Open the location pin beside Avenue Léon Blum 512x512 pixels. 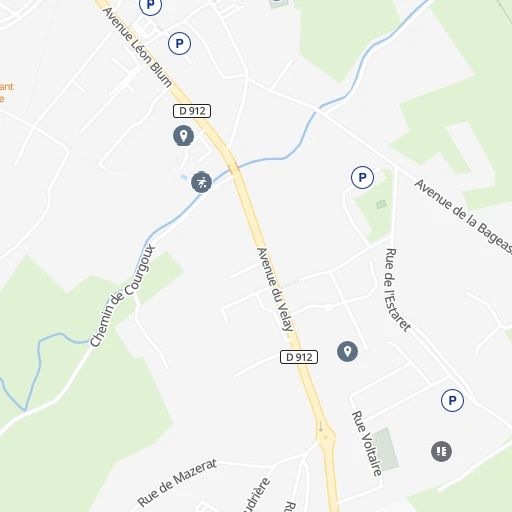[183, 136]
